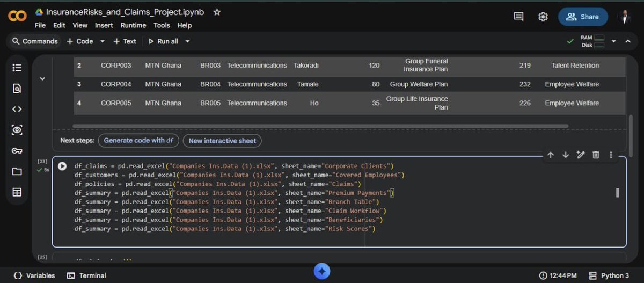The image size is (644, 283).
Task: Run the df_claims code cell
Action: tap(62, 166)
